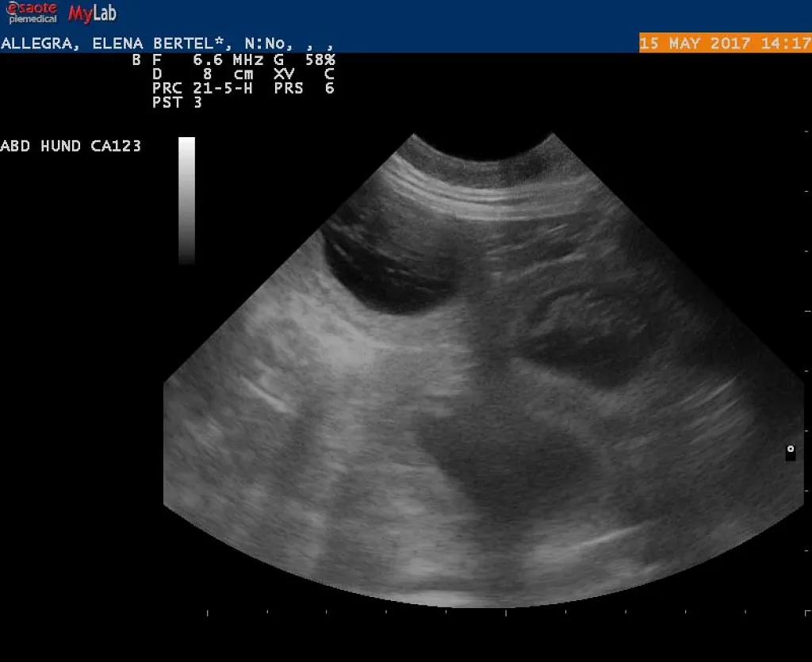The height and width of the screenshot is (662, 812).
Task: Click the orange date and time display
Action: tap(725, 43)
